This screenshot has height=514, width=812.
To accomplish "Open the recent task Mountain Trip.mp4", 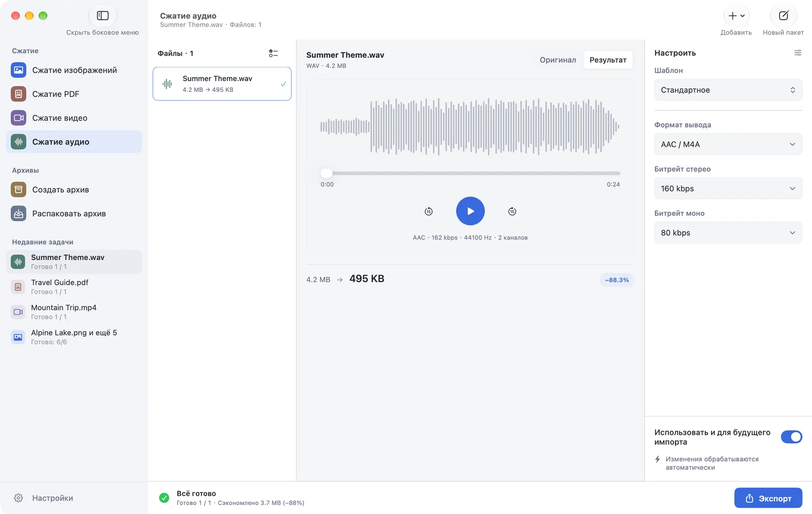I will click(74, 312).
